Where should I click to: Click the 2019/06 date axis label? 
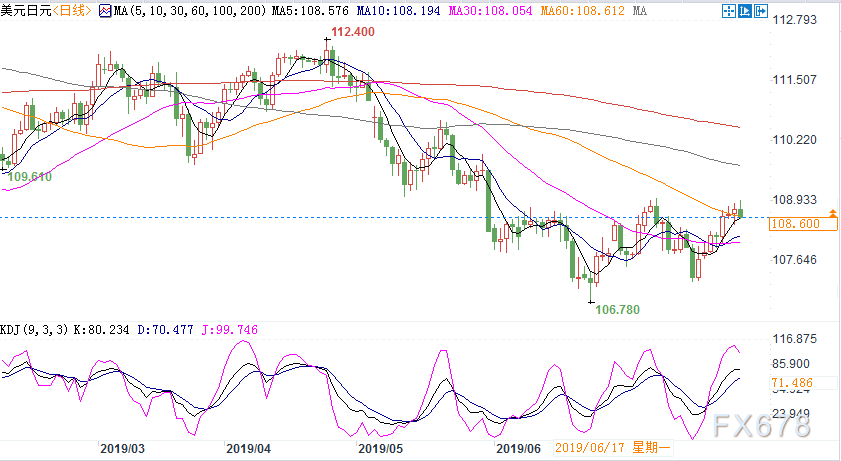pyautogui.click(x=518, y=449)
